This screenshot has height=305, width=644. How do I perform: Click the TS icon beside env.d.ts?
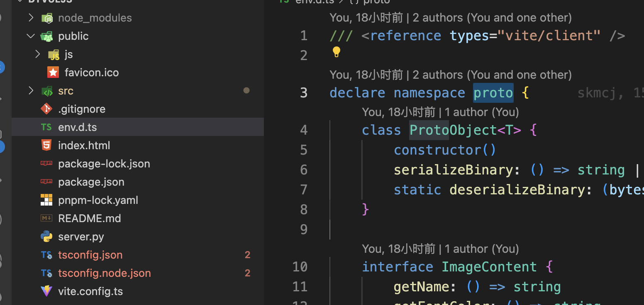pos(46,127)
